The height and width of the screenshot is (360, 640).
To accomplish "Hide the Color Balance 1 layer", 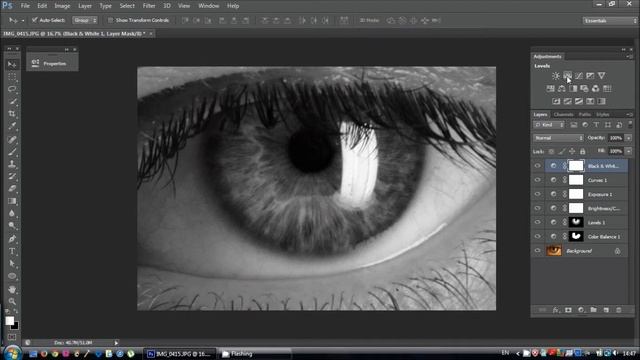I will coord(538,236).
